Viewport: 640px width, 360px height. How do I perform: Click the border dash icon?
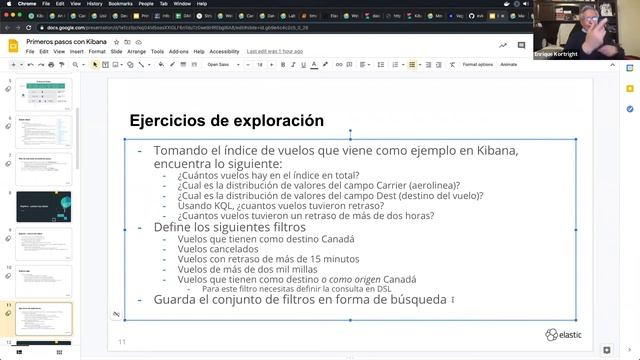pyautogui.click(x=194, y=64)
